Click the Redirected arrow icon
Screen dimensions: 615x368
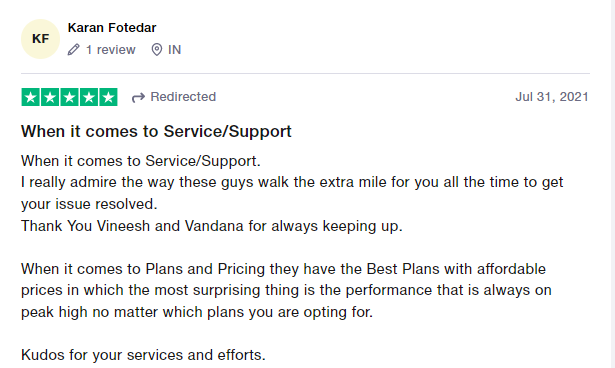(x=138, y=97)
